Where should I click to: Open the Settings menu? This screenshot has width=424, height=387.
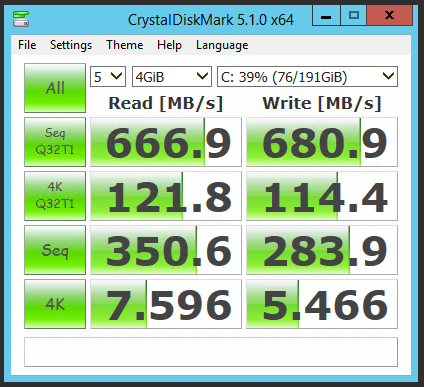pos(71,45)
